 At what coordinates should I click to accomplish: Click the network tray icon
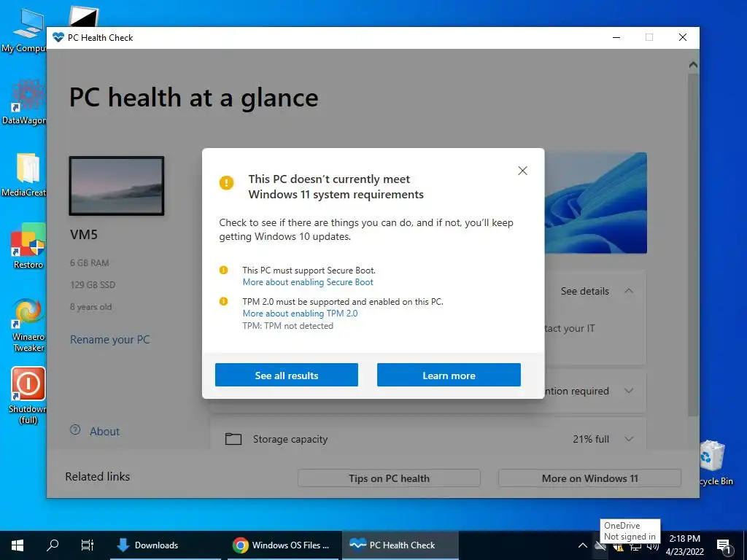(635, 545)
